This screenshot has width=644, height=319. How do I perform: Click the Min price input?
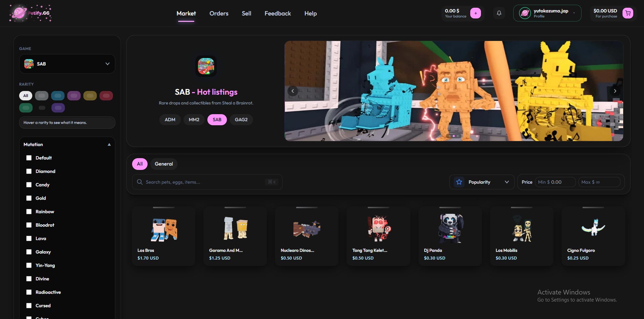(555, 182)
